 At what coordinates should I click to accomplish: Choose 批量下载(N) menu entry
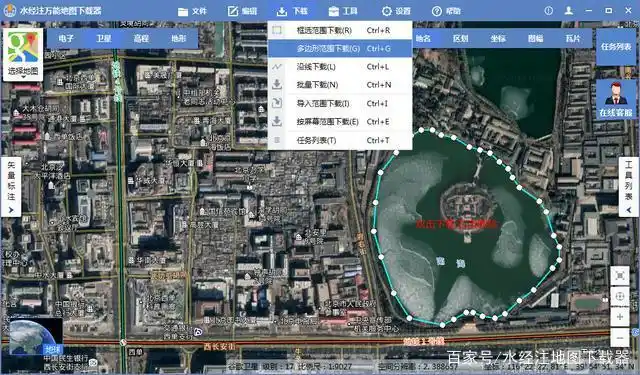pyautogui.click(x=340, y=85)
